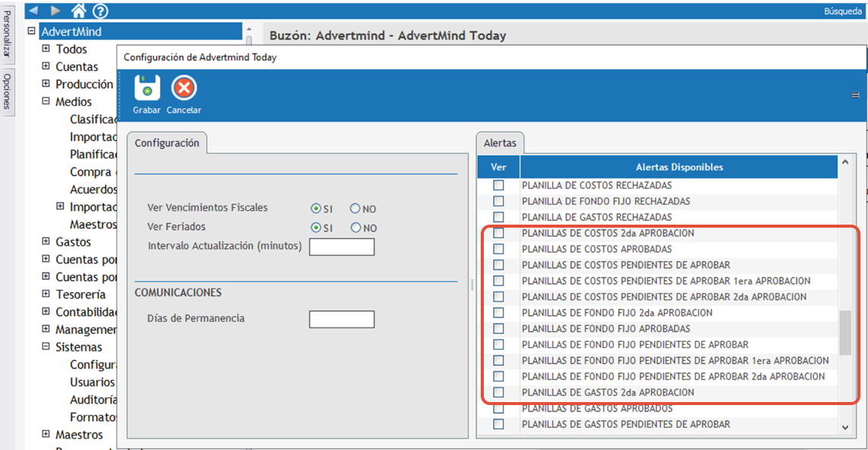Collapse the AdvertMind root tree node

[x=32, y=31]
